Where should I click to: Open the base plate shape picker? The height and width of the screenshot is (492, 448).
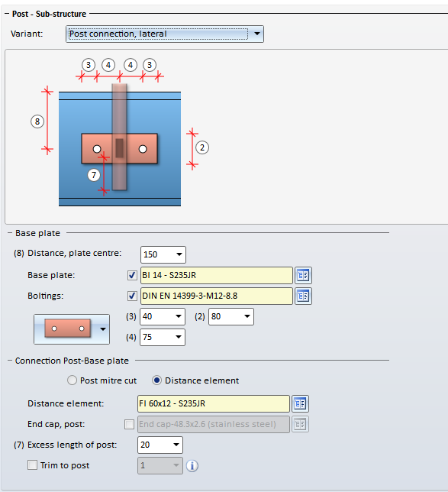tap(72, 329)
